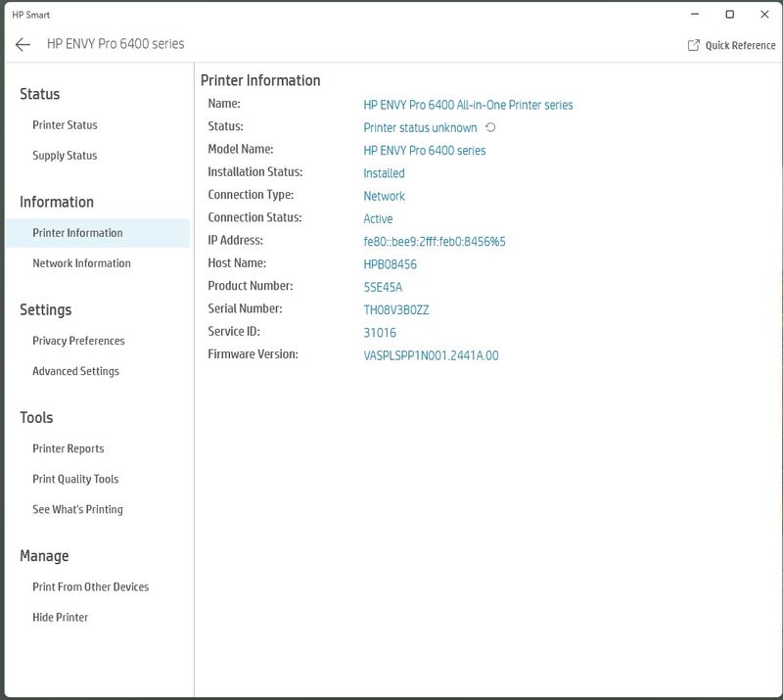The height and width of the screenshot is (700, 783).
Task: Close the HP Smart window
Action: coord(764,15)
